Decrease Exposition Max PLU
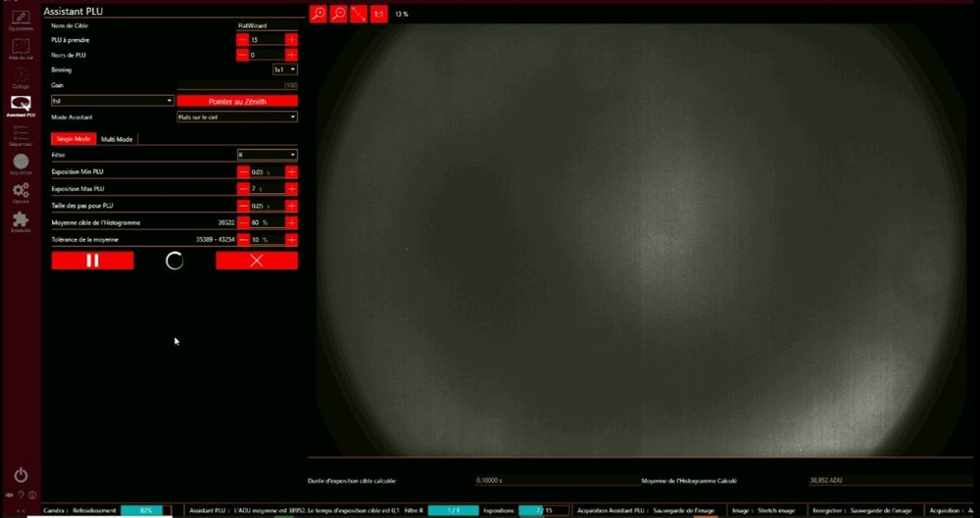The height and width of the screenshot is (518, 980). point(243,189)
